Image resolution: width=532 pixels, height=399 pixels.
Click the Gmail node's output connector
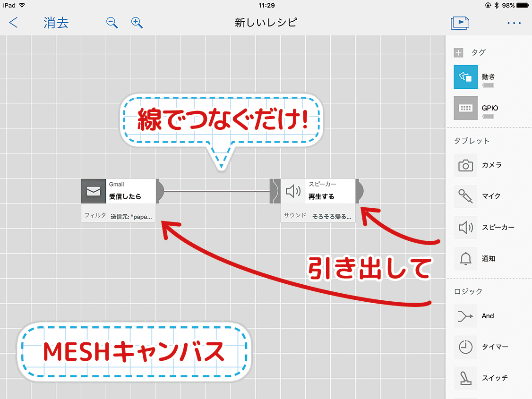click(160, 191)
